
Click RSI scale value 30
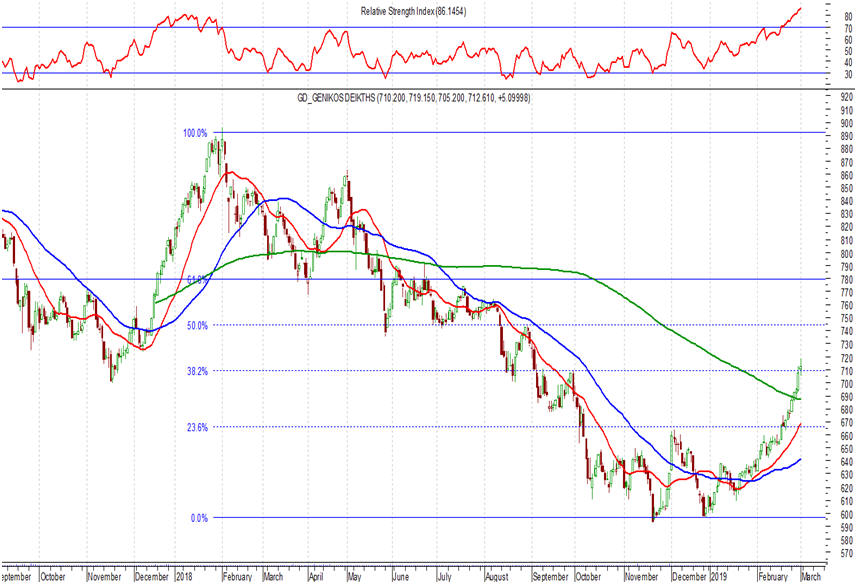click(x=848, y=75)
